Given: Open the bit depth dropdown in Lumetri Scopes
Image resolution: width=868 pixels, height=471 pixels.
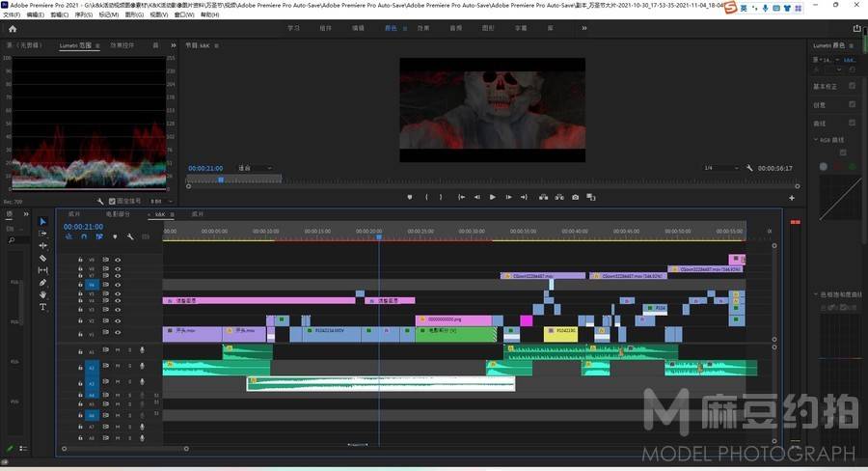Looking at the screenshot, I should coord(161,201).
